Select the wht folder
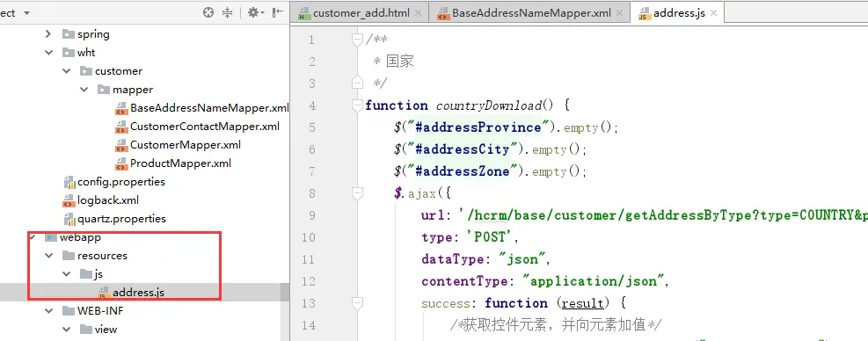868x341 pixels. tap(86, 53)
